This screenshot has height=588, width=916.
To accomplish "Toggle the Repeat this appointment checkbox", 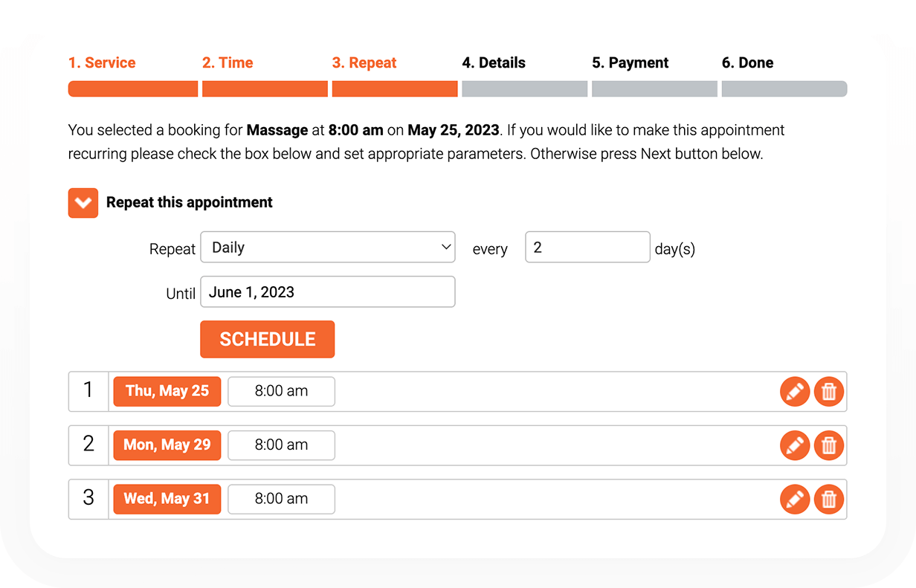I will pyautogui.click(x=83, y=202).
